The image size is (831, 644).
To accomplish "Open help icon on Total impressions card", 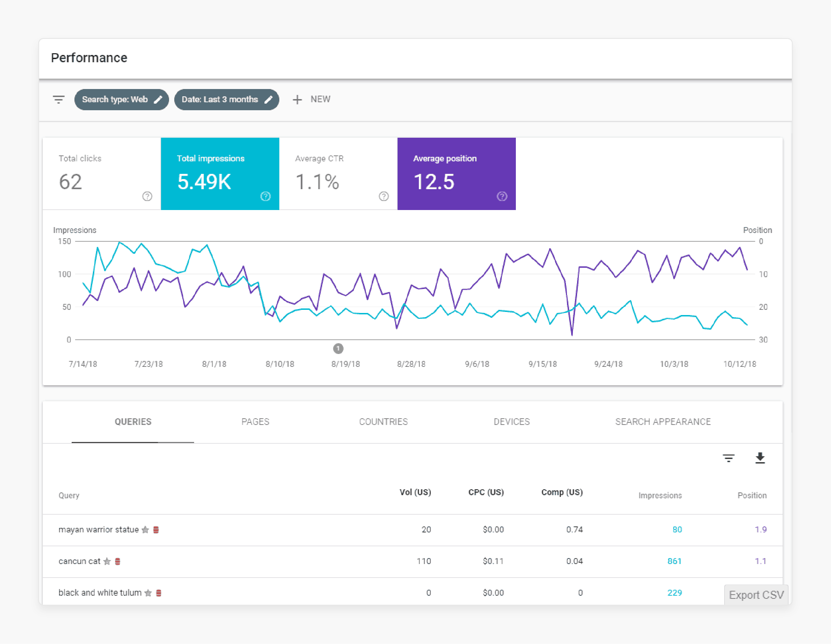I will point(266,196).
